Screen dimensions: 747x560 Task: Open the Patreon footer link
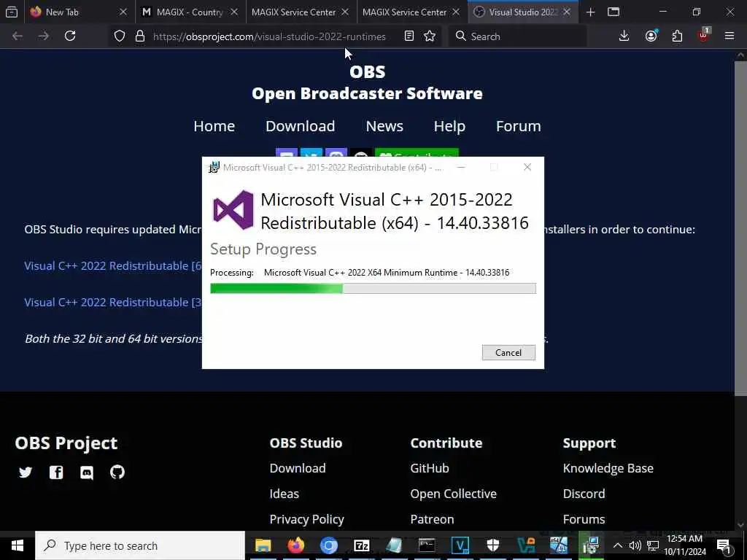pos(432,519)
